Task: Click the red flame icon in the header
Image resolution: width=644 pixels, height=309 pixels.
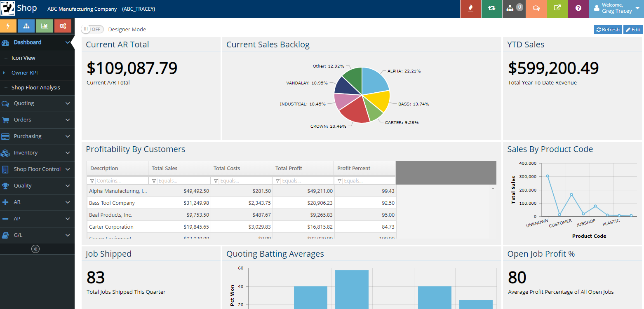Action: (470, 9)
